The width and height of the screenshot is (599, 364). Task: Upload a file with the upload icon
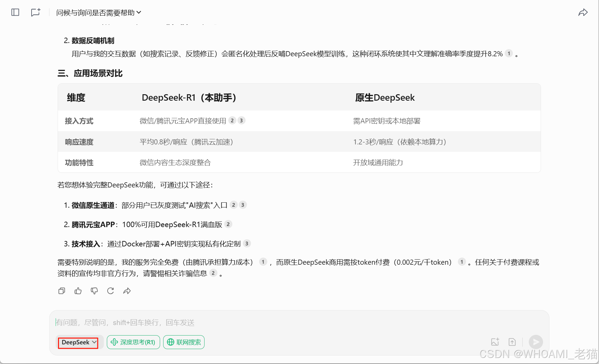[x=512, y=342]
